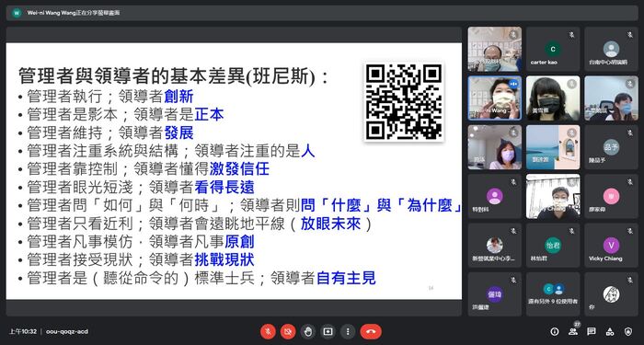This screenshot has height=345, width=644.
Task: Select the Wei-ni Wang speaking video tile
Action: [495, 98]
